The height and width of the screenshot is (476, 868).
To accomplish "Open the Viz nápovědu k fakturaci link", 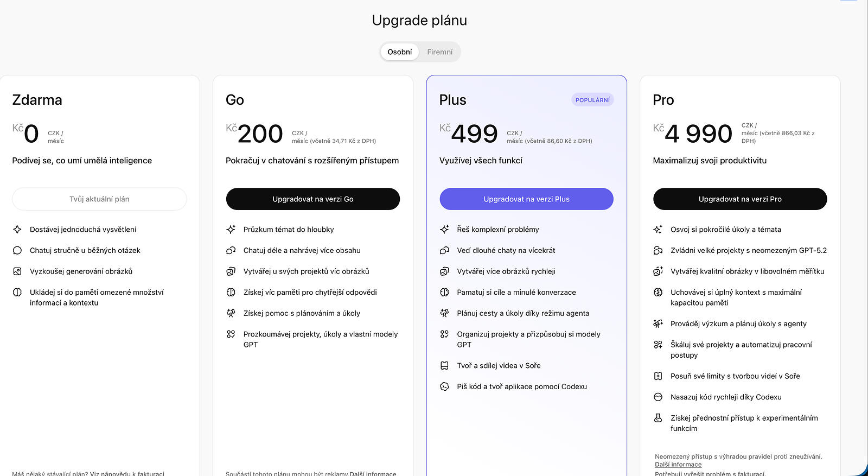I will [127, 473].
